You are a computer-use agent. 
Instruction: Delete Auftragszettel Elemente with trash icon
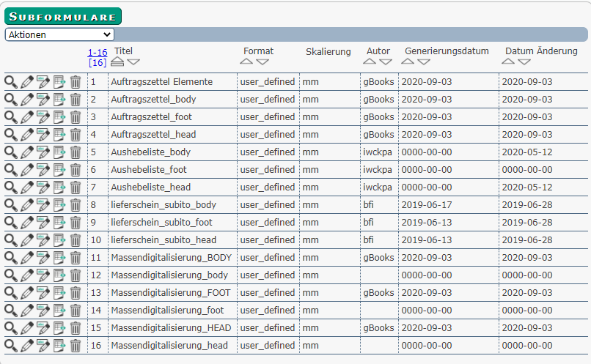point(76,82)
